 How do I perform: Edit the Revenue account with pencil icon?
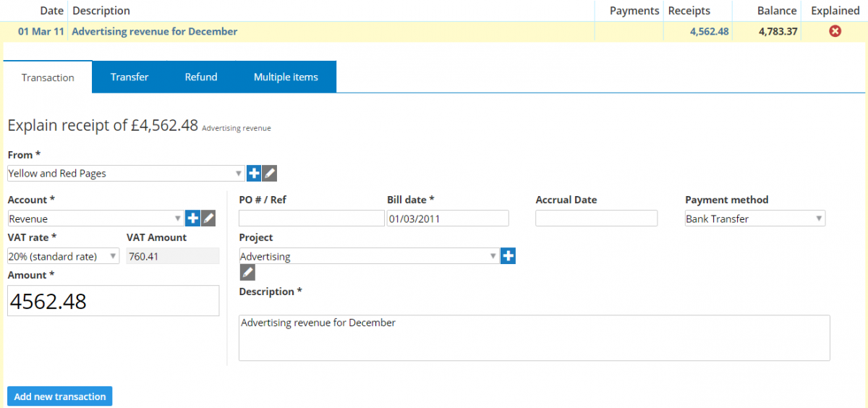coord(208,218)
